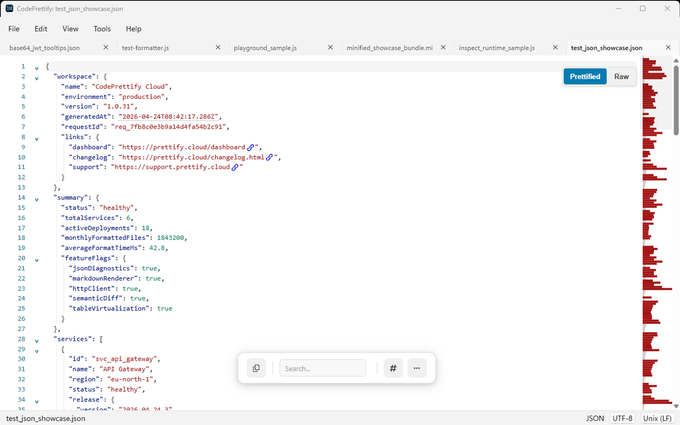Close the test_json_showcase.json tab
The height and width of the screenshot is (425, 680).
coord(668,47)
